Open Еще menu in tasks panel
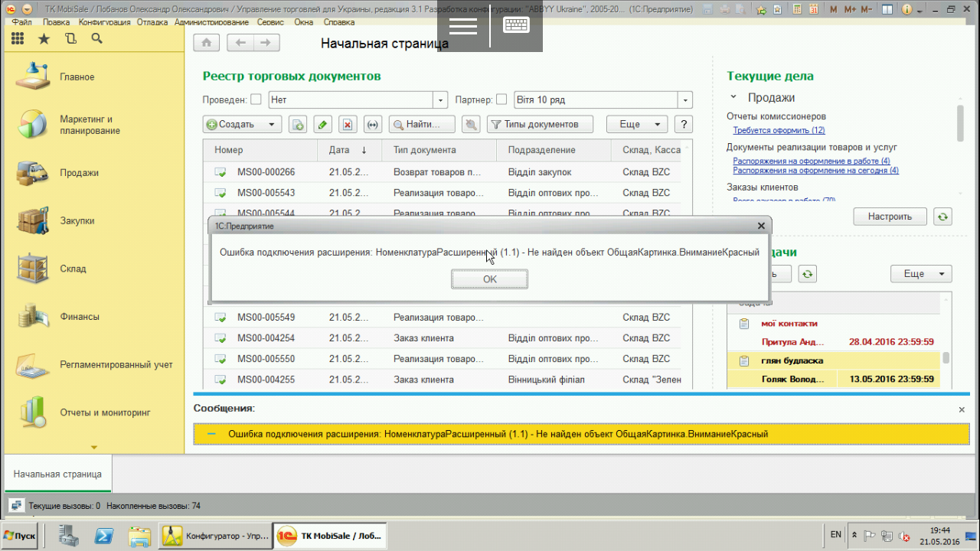This screenshot has height=551, width=980. pos(921,274)
